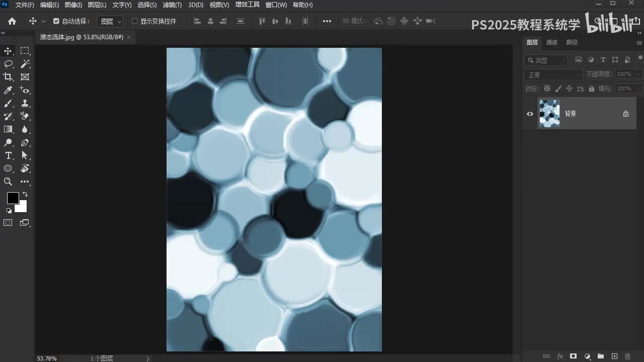Select the Horizontal Type tool
This screenshot has height=362, width=644.
(x=8, y=155)
